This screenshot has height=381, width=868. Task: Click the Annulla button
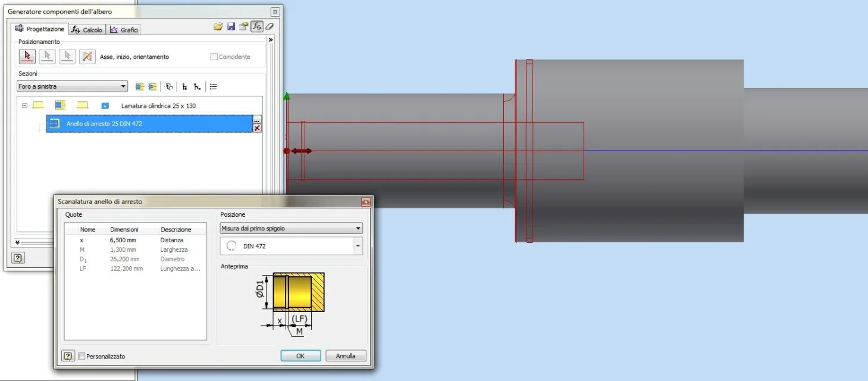coord(346,356)
